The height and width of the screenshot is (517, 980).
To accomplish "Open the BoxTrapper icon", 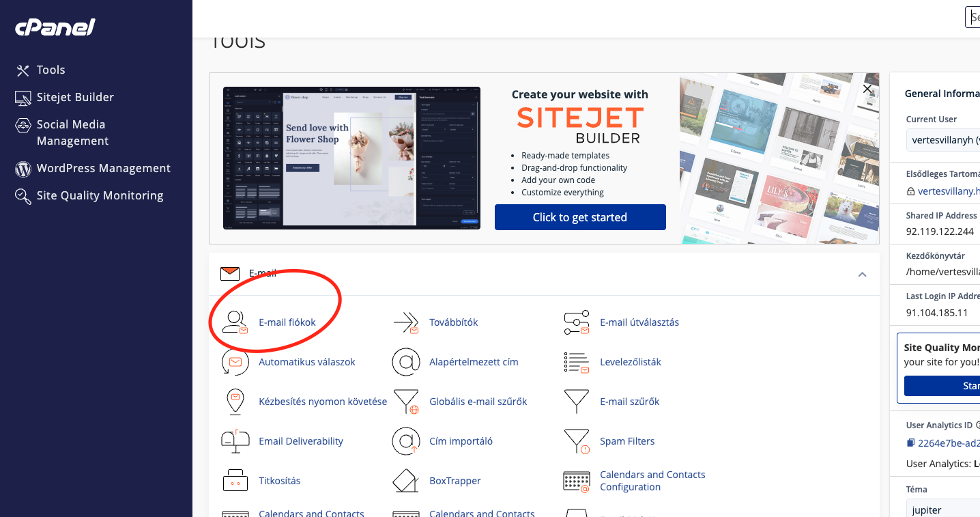I will pos(406,481).
